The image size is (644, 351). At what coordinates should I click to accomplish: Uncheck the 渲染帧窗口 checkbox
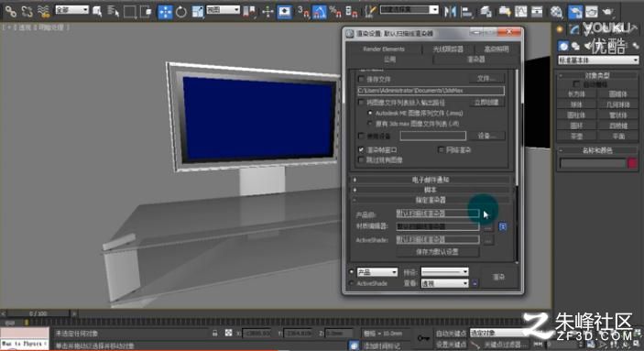click(x=361, y=149)
